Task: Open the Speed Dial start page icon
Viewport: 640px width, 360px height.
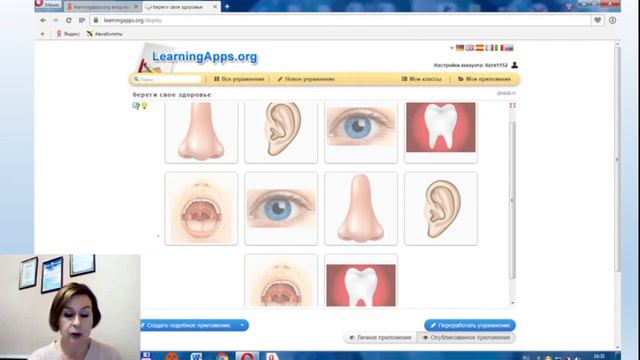Action: tap(82, 20)
